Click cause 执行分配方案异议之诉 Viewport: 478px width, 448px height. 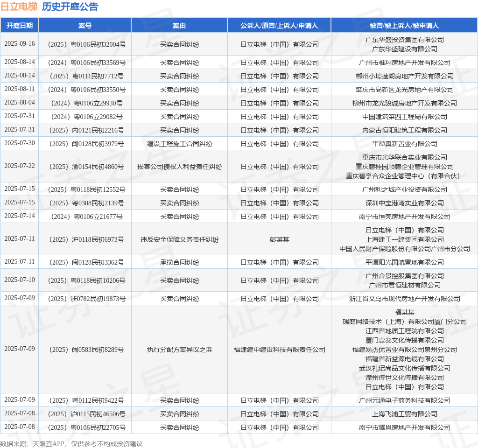179,350
